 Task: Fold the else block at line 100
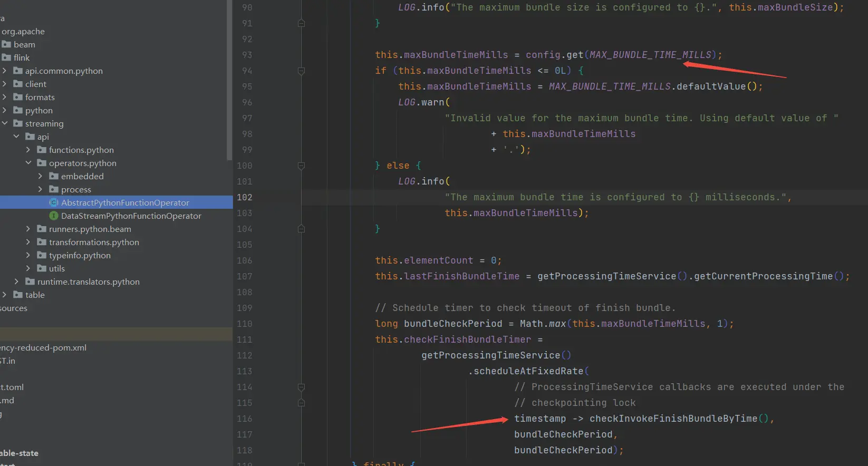[x=301, y=166]
